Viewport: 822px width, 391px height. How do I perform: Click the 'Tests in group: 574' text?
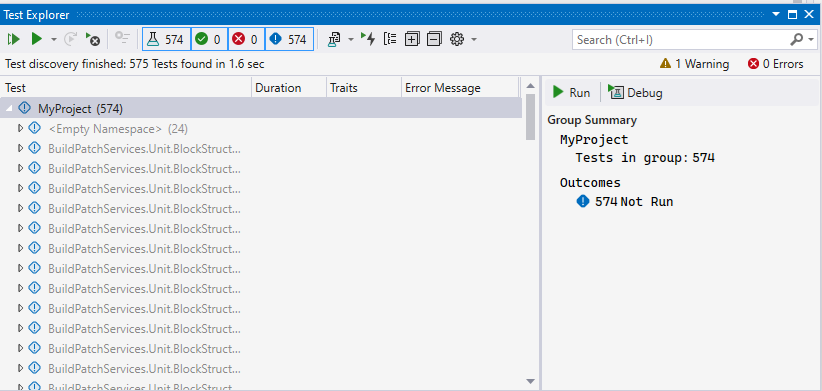pyautogui.click(x=645, y=158)
